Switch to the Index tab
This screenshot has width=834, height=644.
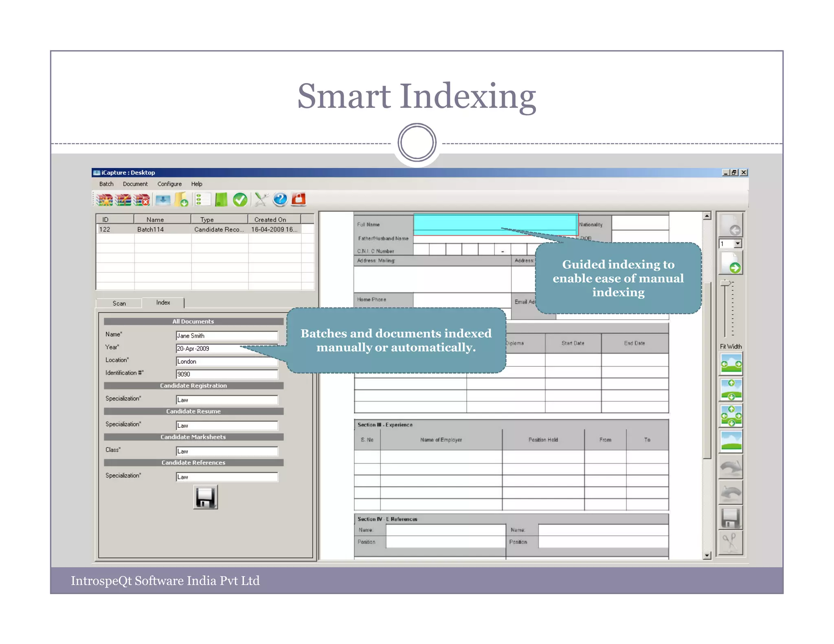pos(163,302)
